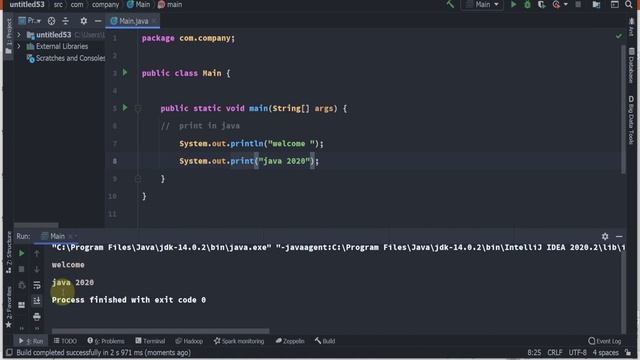
Task: Click the inspection status green checkmark
Action: pyautogui.click(x=619, y=36)
